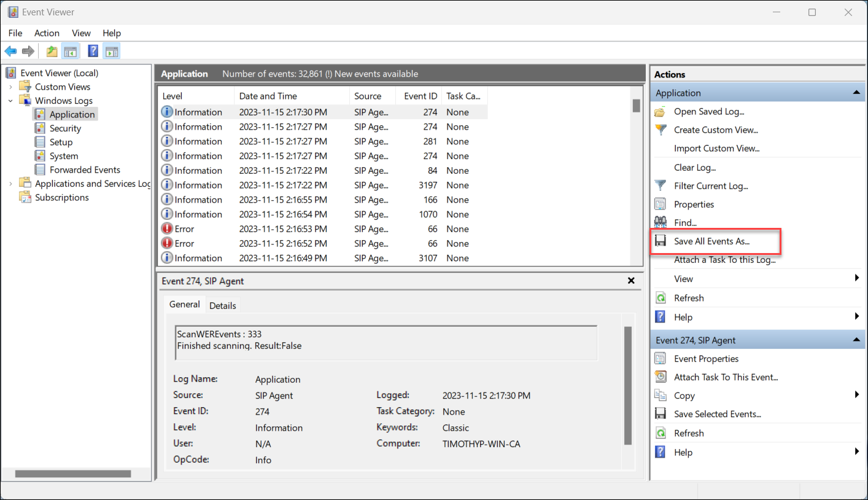Viewport: 868px width, 500px height.
Task: Expand Applications and Services Logs node
Action: tap(10, 184)
